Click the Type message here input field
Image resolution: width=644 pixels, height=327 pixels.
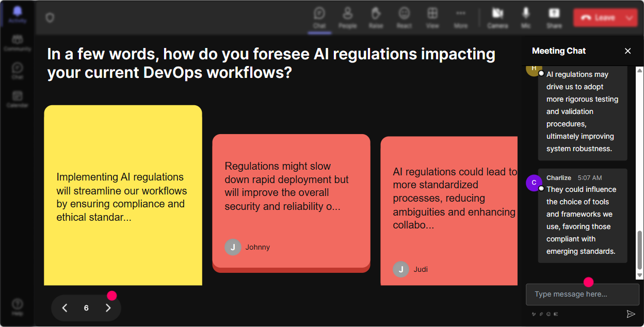pos(583,295)
